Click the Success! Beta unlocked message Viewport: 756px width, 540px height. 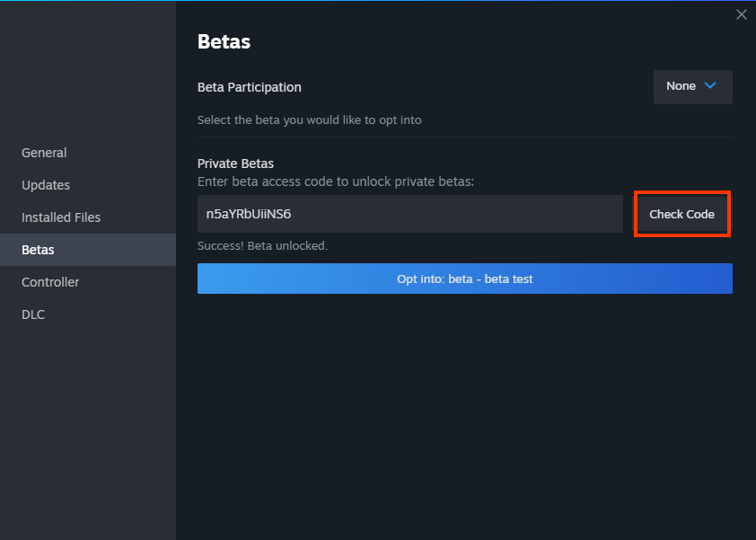[x=262, y=245]
